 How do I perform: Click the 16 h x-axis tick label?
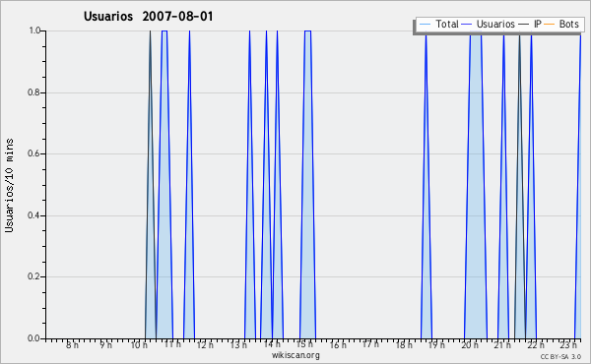(x=338, y=344)
